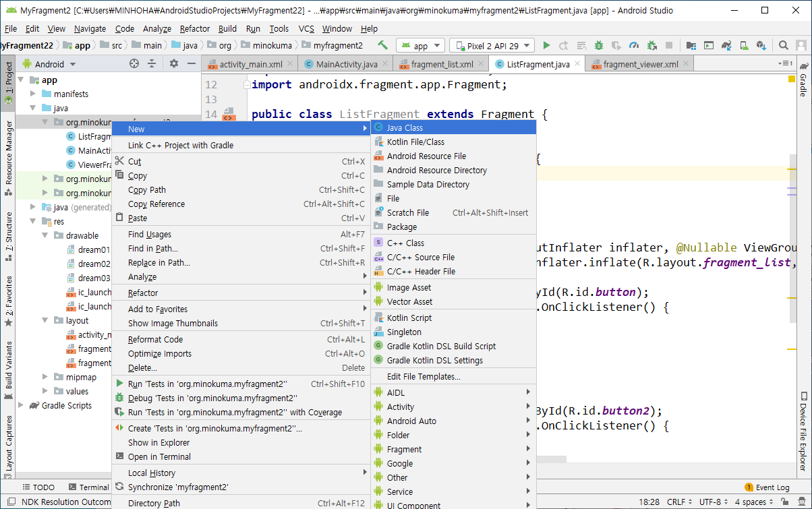
Task: Close the fragment_list.xml tab
Action: point(480,65)
